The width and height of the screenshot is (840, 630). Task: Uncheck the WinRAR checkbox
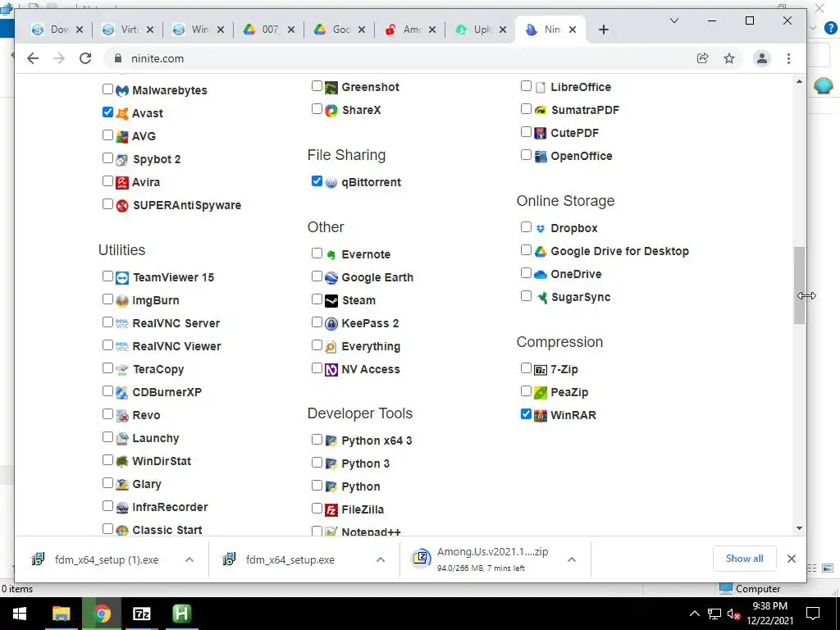point(526,414)
